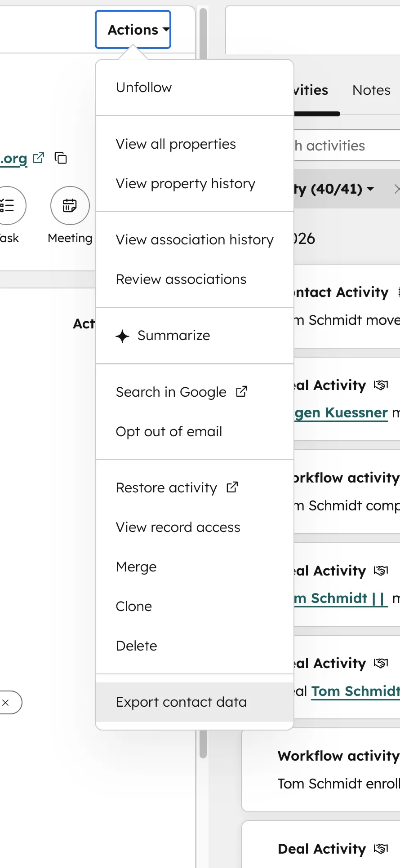Select Unfollow from the Actions menu
The image size is (400, 868).
tap(143, 87)
